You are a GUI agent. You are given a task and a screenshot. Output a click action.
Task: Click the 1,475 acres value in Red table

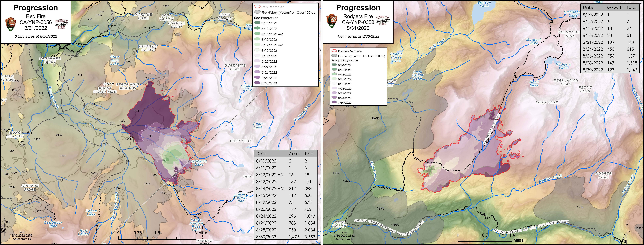click(294, 237)
